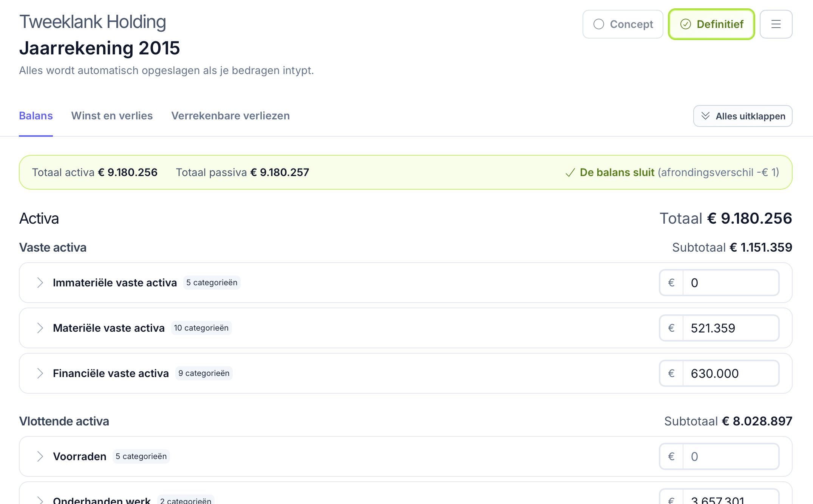The height and width of the screenshot is (504, 813).
Task: Click the Alles uitklappen button
Action: [743, 116]
